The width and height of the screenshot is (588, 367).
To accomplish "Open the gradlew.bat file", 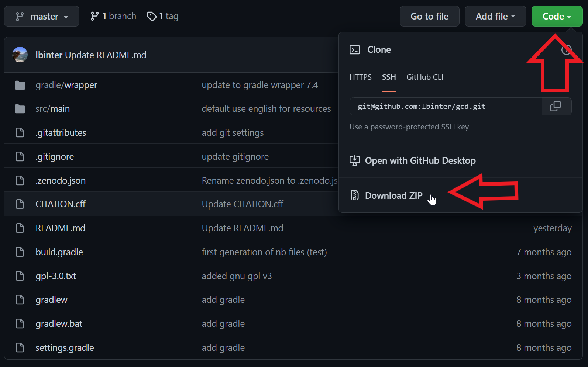I will [x=59, y=323].
